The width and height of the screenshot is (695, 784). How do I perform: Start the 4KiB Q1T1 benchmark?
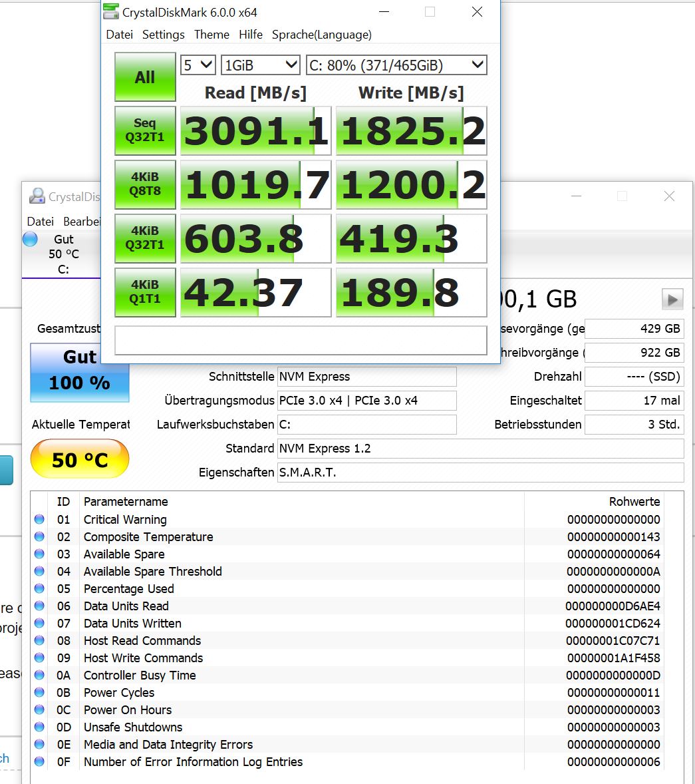145,292
